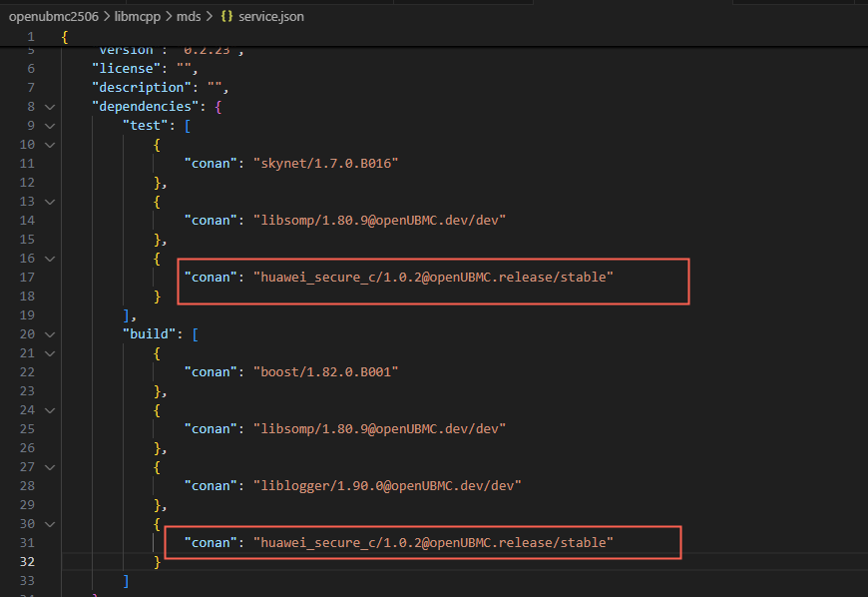This screenshot has width=868, height=597.
Task: Fold the boost object at line 21
Action: [x=50, y=353]
